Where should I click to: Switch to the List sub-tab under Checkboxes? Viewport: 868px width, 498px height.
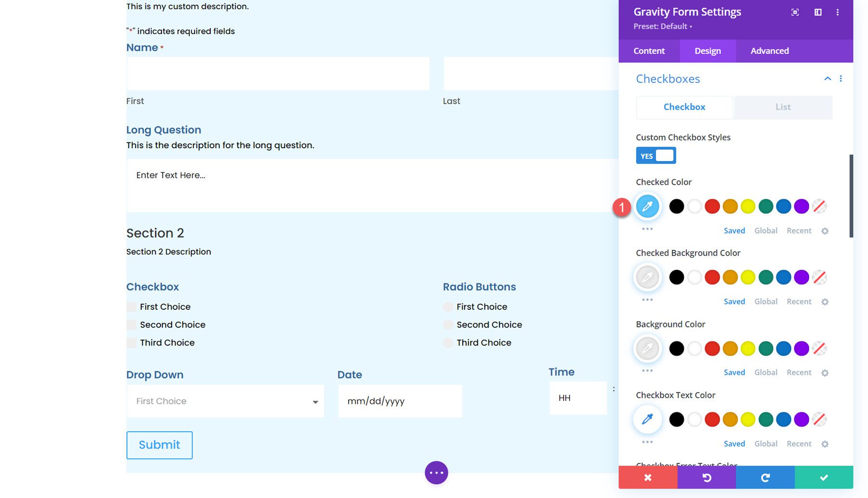tap(783, 107)
